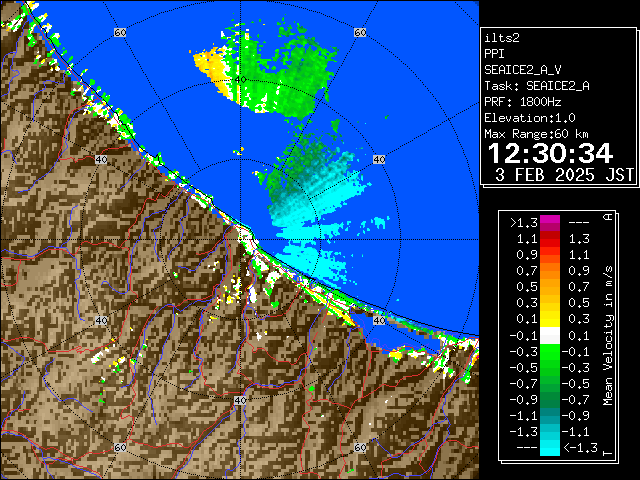
Task: Click the white near-zero velocity legend band
Action: click(x=550, y=336)
